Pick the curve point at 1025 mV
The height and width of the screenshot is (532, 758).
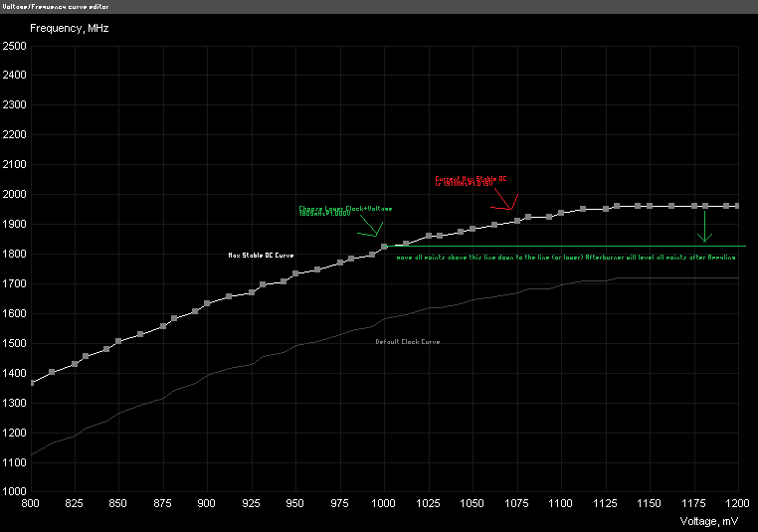coord(429,236)
